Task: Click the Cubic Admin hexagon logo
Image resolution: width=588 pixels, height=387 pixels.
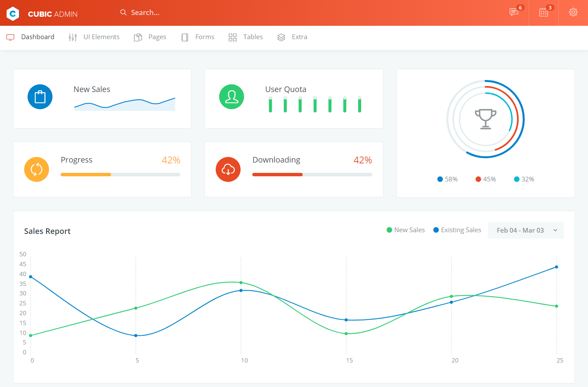Action: coord(13,14)
